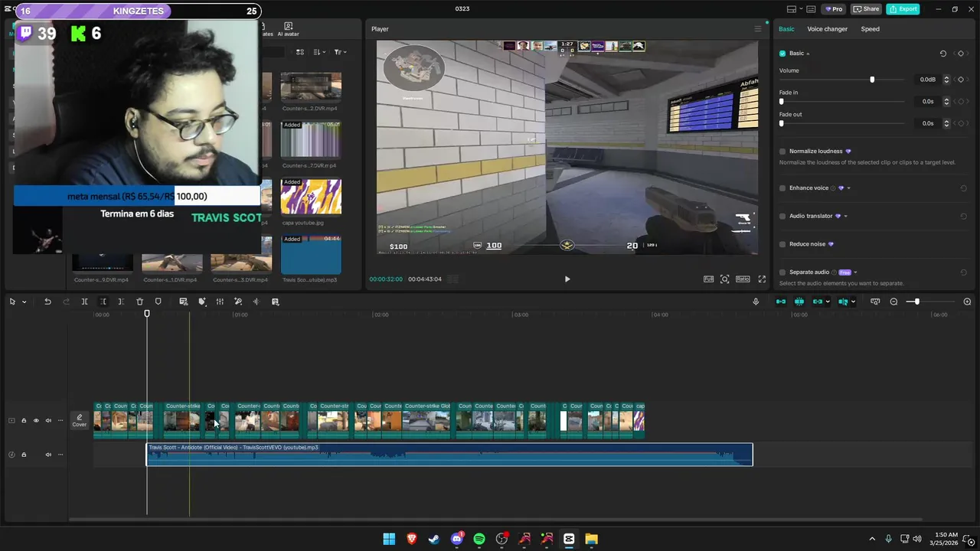Switch to the Basic tab
Viewport: 980px width, 551px height.
coord(786,29)
